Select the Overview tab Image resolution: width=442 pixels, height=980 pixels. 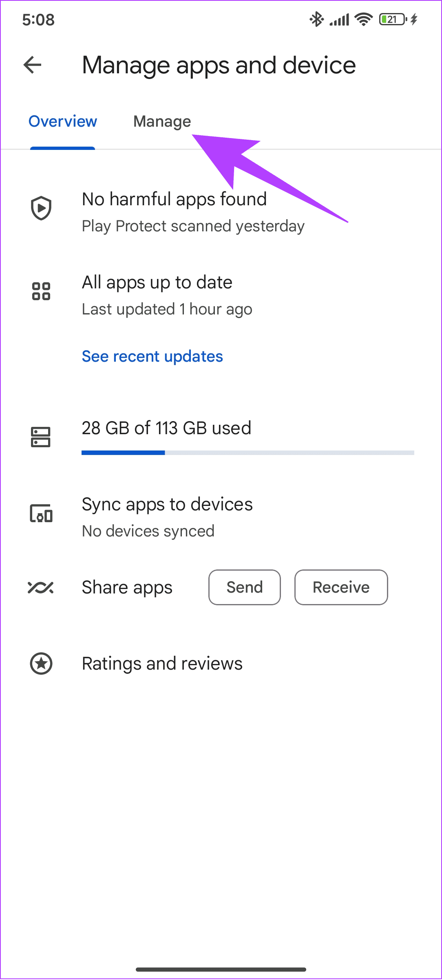click(x=63, y=121)
